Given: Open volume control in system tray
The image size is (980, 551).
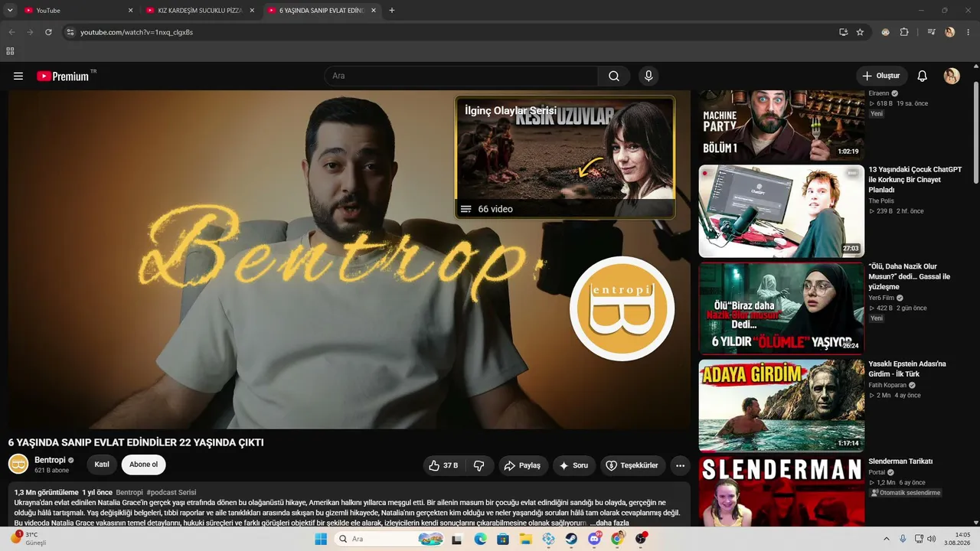Looking at the screenshot, I should (x=932, y=539).
